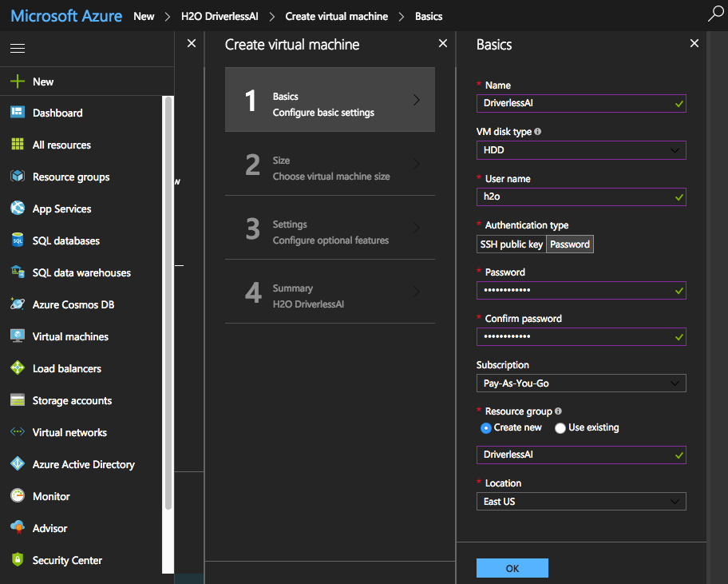Switch authentication type to SSH public key
This screenshot has height=584, width=728.
[511, 244]
